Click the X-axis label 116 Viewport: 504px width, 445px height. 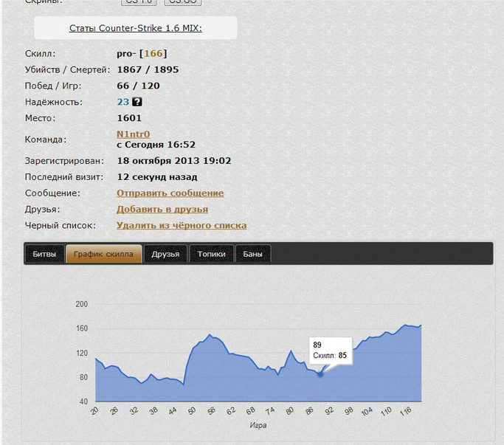406,411
